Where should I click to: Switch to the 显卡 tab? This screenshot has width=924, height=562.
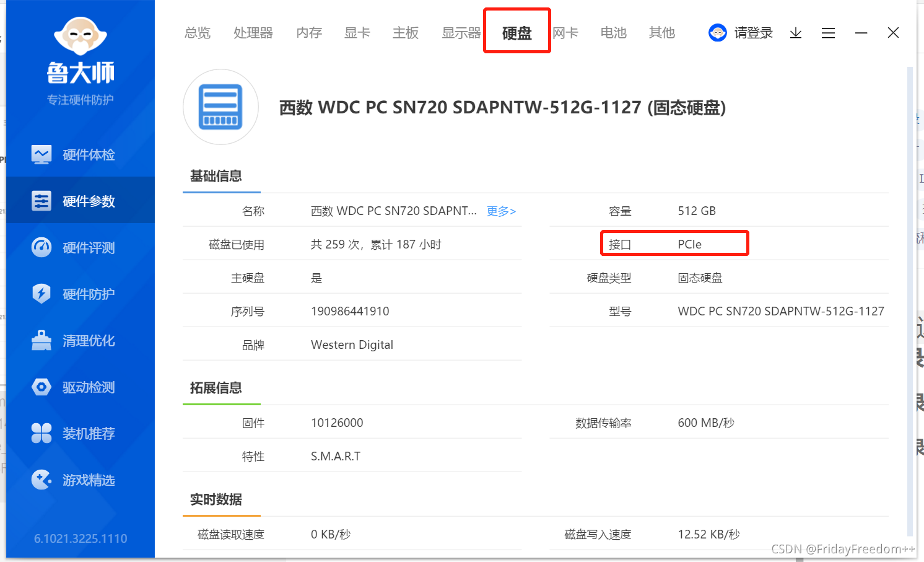click(357, 33)
